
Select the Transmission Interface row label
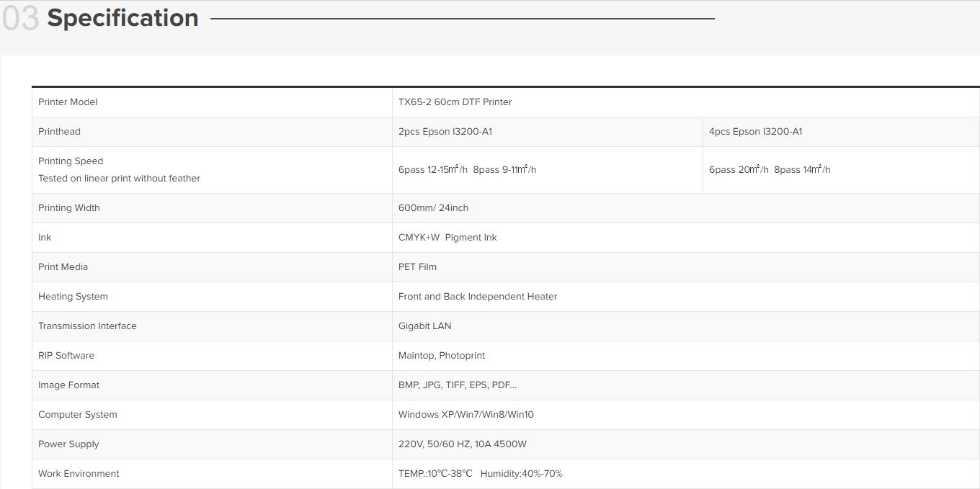point(87,326)
